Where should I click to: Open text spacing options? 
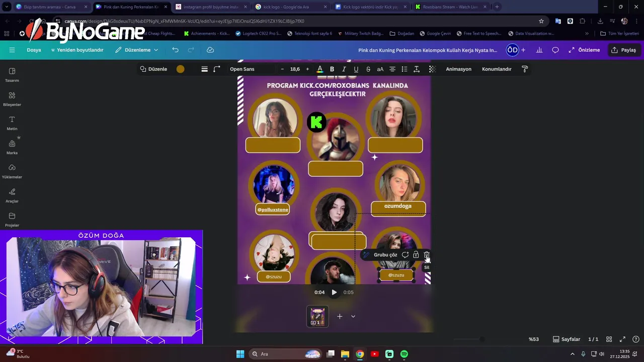pos(417,69)
